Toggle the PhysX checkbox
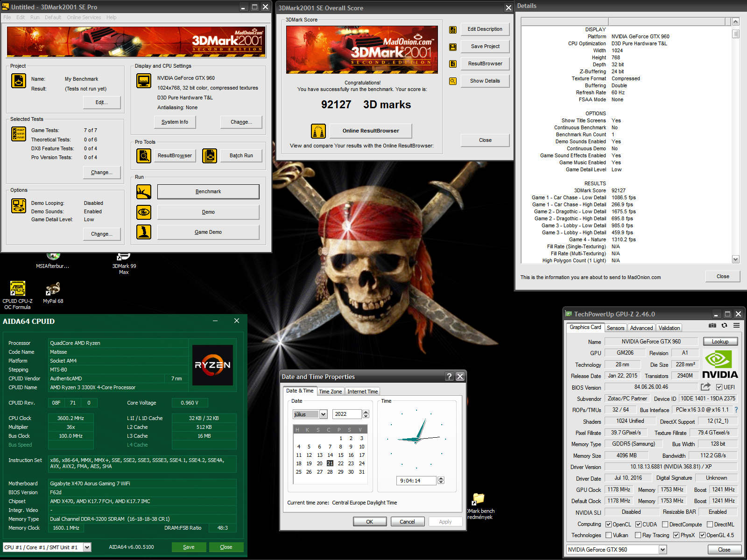The height and width of the screenshot is (560, 747). (x=676, y=535)
